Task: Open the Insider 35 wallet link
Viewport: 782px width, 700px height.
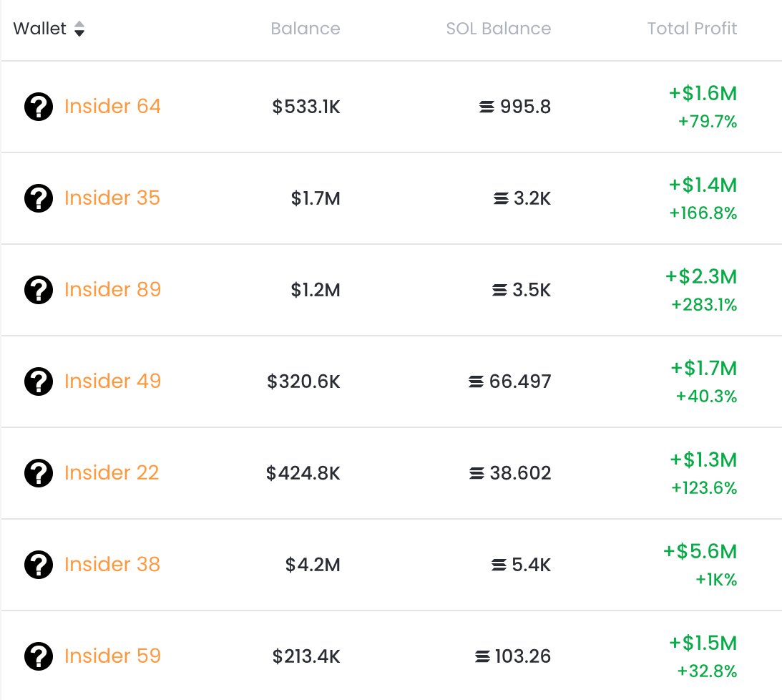Action: [112, 198]
